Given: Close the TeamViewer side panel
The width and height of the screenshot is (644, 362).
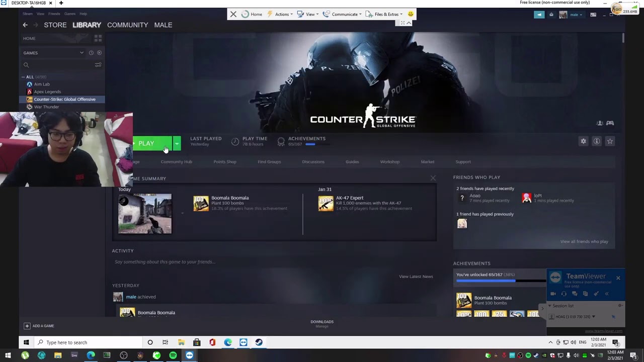Looking at the screenshot, I should [x=618, y=278].
